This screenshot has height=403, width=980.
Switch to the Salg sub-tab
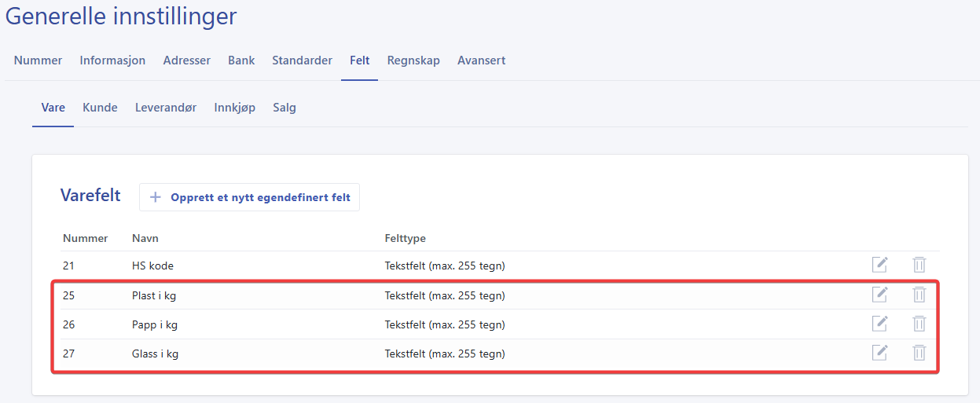click(284, 108)
